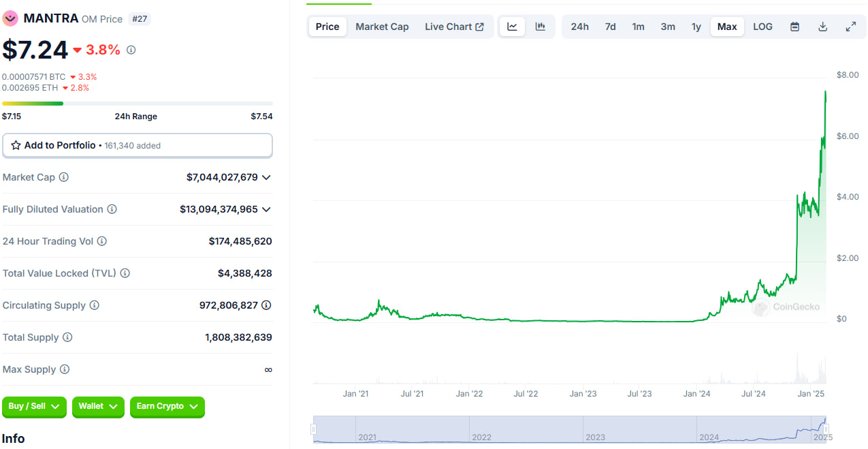
Task: Click the $7.15 range low value
Action: [12, 117]
